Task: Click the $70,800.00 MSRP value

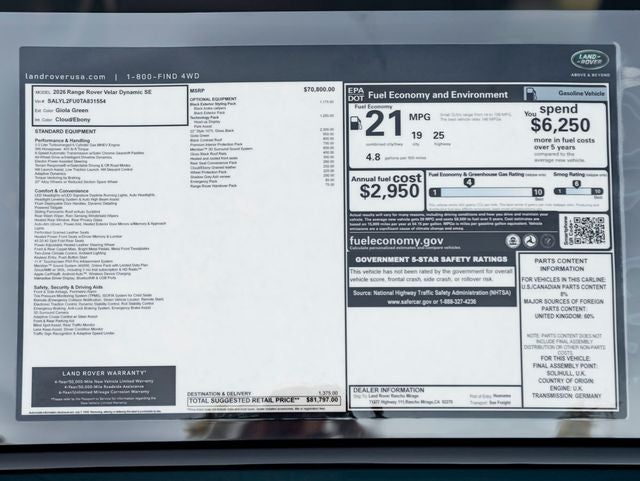Action: click(319, 89)
